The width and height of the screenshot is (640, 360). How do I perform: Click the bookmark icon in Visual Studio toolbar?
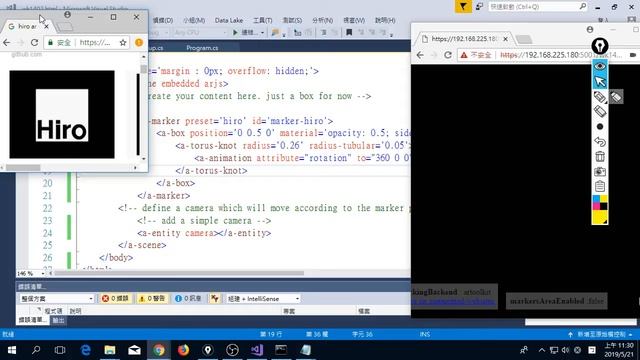(349, 32)
